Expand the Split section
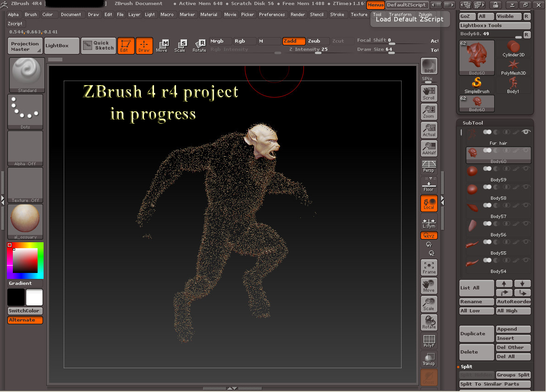The image size is (546, 392). click(466, 367)
